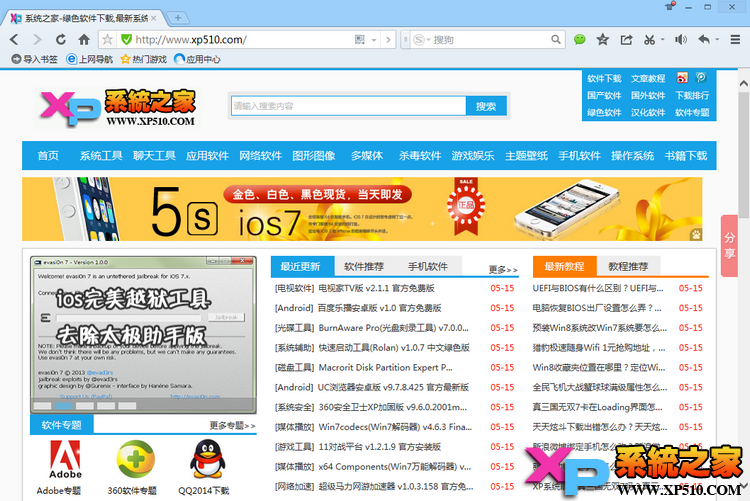This screenshot has width=750, height=501.
Task: Open the QQ2014下载 penguin icon
Action: 207,459
